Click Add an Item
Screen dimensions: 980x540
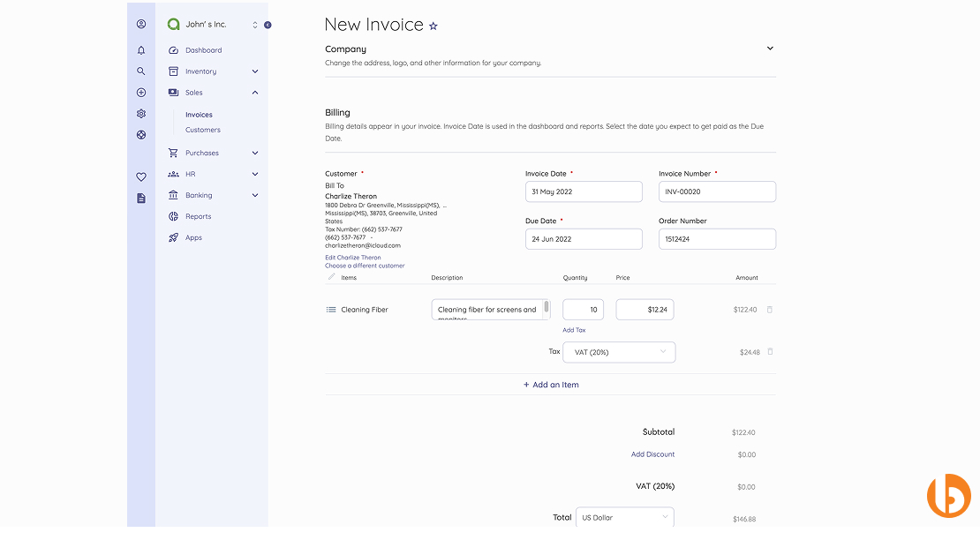click(x=551, y=385)
